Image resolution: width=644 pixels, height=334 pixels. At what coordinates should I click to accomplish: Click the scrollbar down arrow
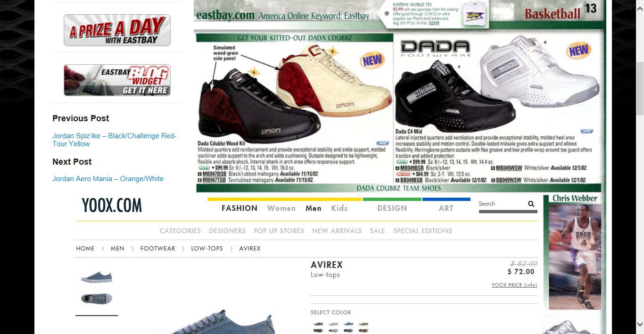[640, 325]
